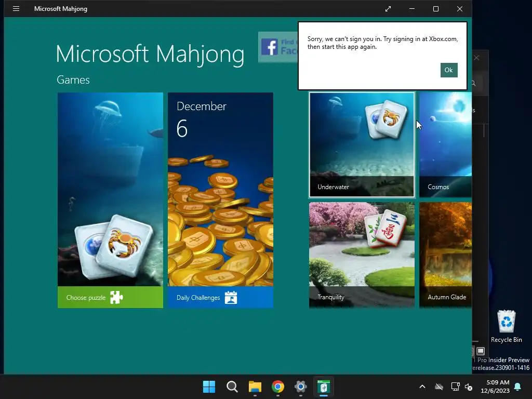Open the notification bell icon
Screen dimensions: 532x399
point(518,387)
